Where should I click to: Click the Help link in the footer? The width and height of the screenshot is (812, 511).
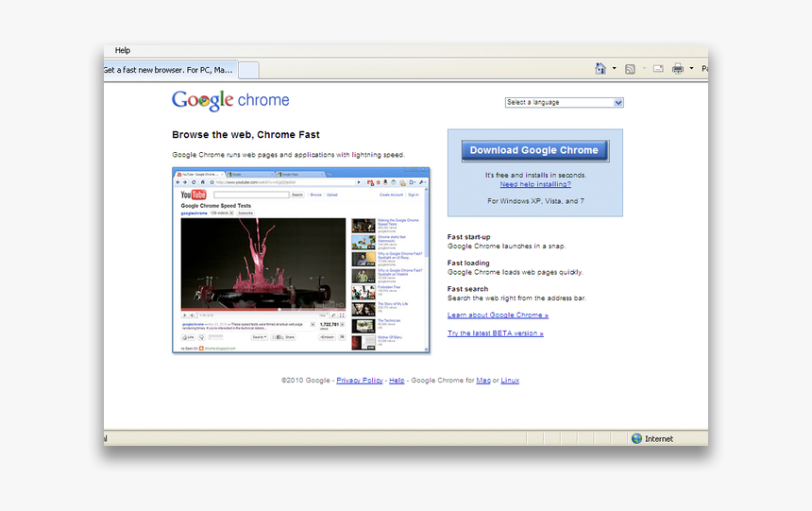397,381
